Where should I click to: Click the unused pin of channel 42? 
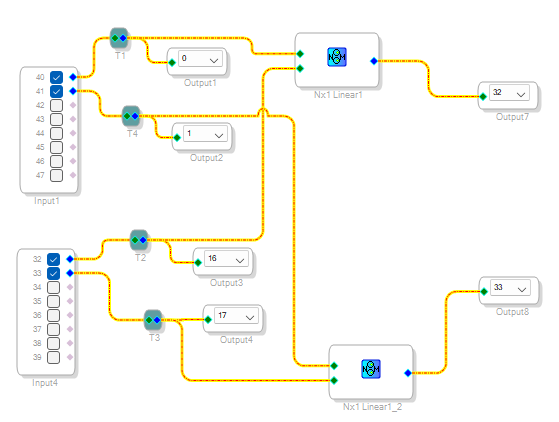(x=73, y=105)
